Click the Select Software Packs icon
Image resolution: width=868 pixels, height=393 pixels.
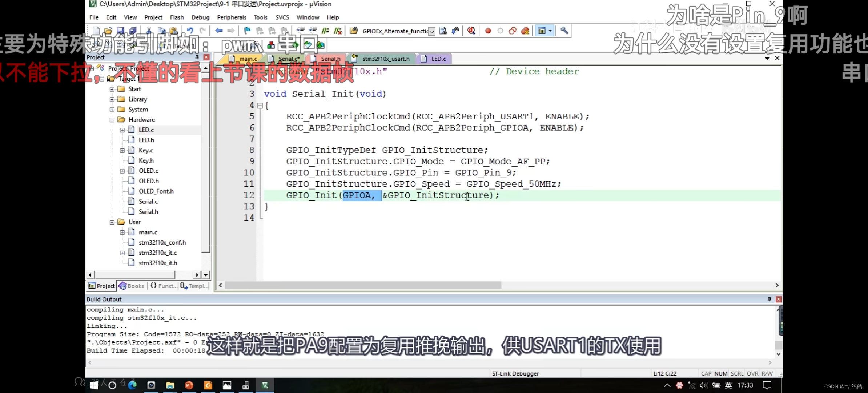coord(308,45)
